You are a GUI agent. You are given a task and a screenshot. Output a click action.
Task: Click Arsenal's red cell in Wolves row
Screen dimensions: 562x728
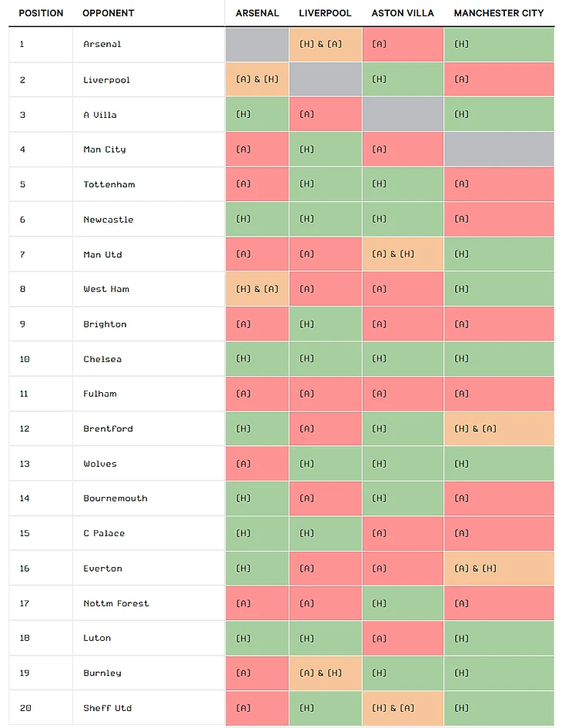click(257, 464)
